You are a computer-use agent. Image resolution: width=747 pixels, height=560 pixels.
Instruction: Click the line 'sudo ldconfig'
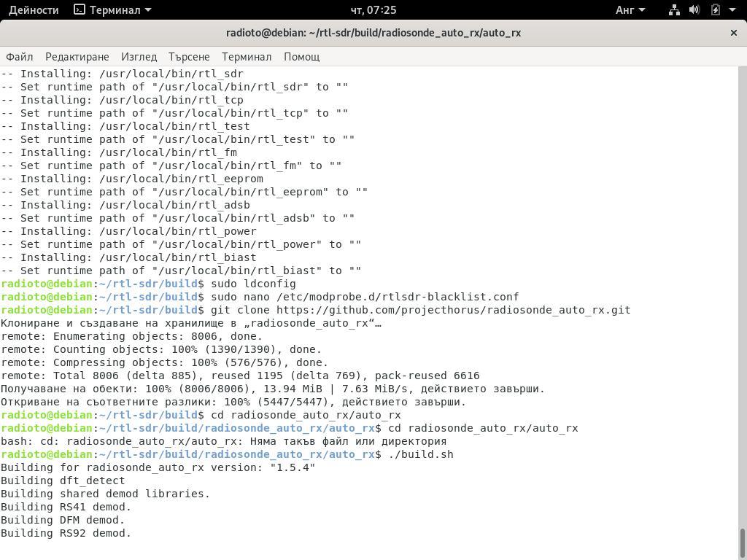point(253,284)
